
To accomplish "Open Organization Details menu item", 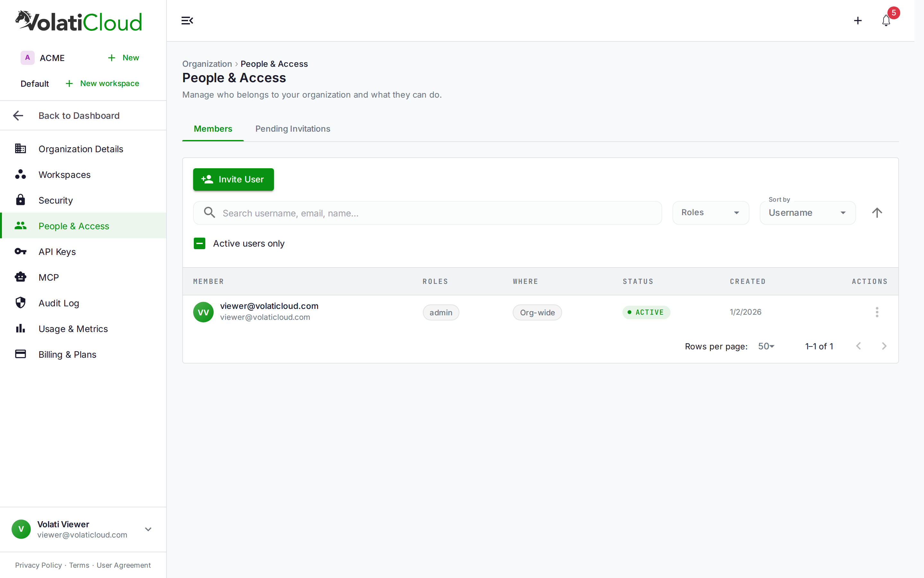I will 83,149.
